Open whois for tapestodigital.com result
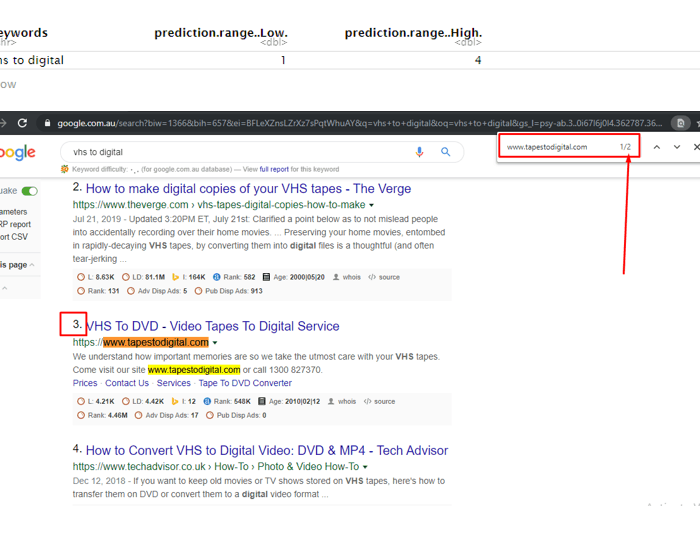700x543 pixels. [342, 401]
